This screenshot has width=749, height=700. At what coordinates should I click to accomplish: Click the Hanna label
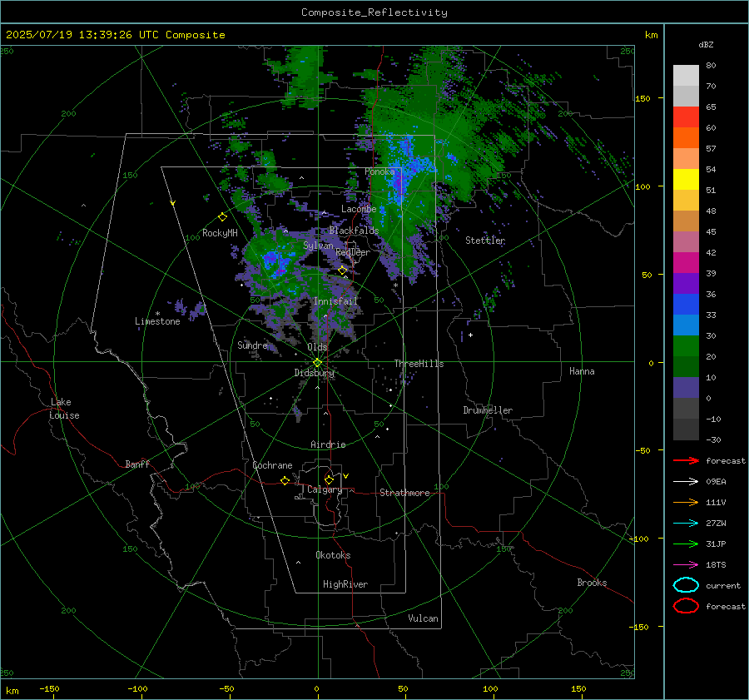click(x=582, y=371)
